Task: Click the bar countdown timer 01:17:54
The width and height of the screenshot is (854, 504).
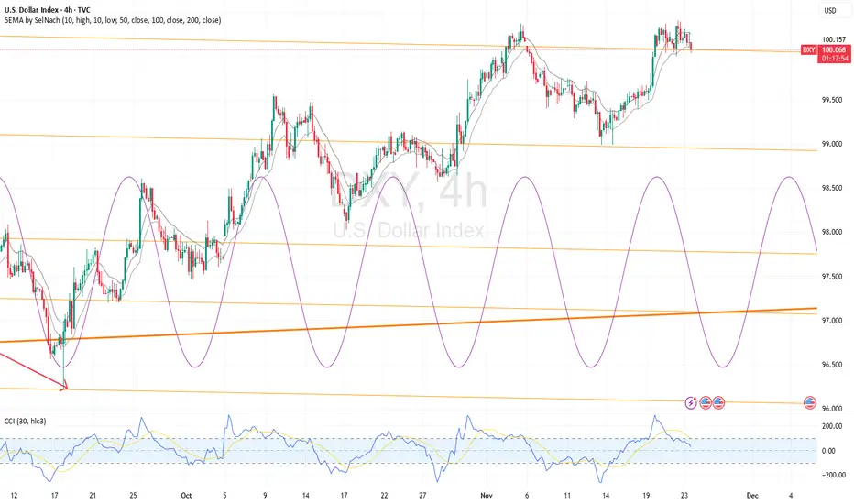Action: (834, 59)
